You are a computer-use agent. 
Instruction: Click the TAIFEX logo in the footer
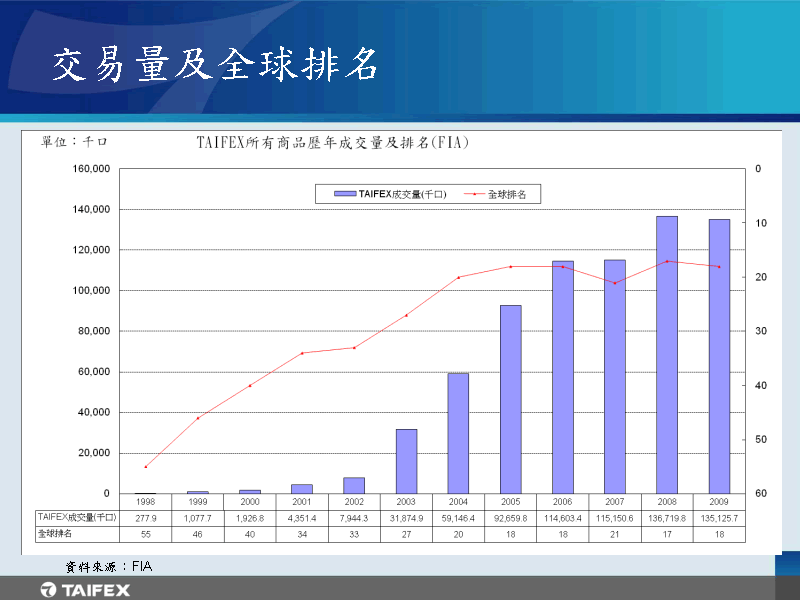(x=85, y=590)
